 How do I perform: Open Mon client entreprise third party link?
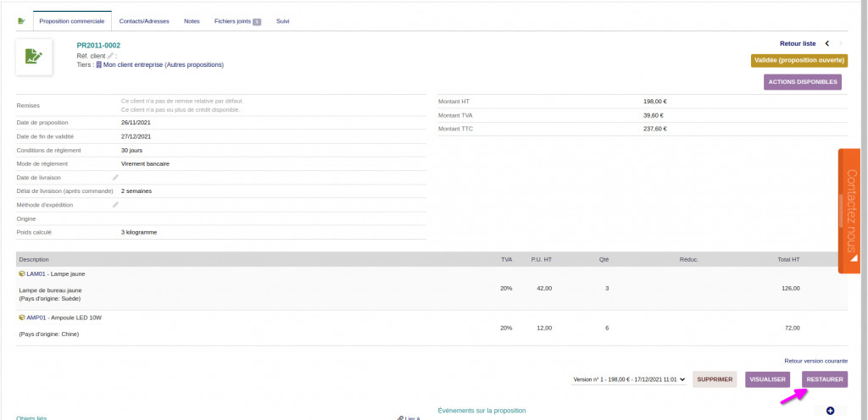133,64
